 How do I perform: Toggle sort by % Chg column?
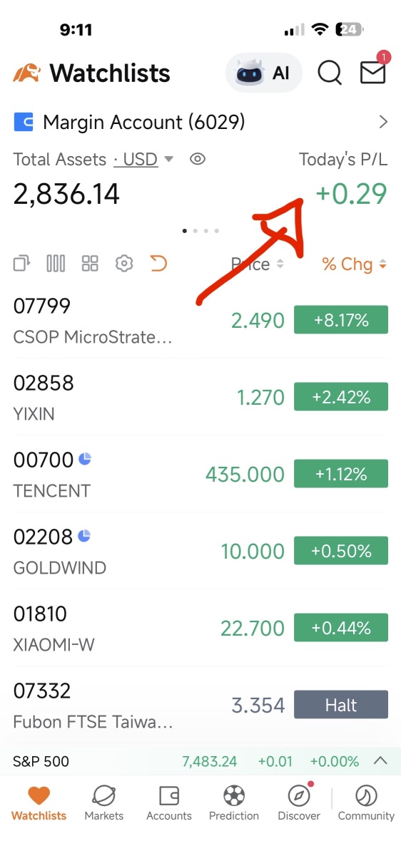[x=354, y=264]
